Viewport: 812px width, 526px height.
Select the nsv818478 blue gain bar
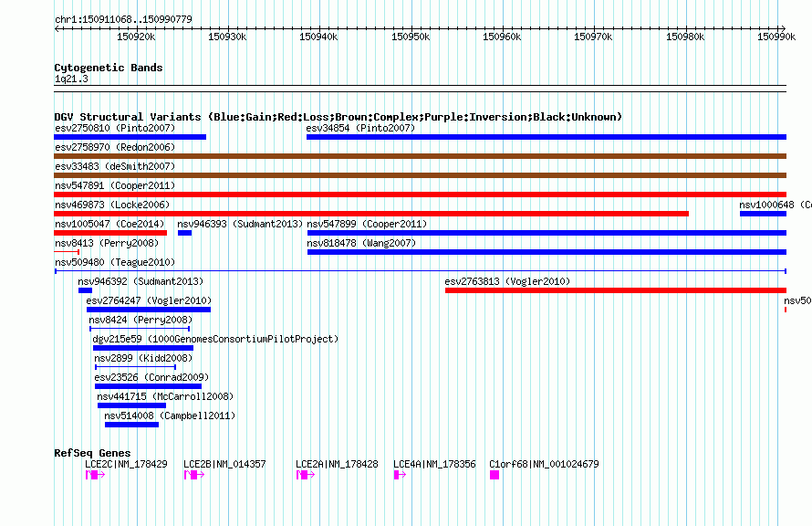coord(547,252)
